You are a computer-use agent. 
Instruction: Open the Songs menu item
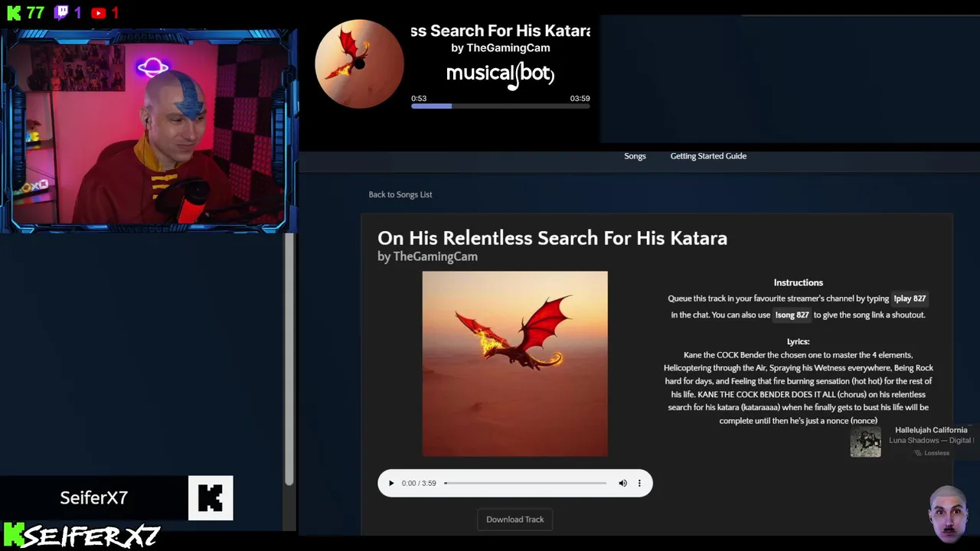[635, 156]
